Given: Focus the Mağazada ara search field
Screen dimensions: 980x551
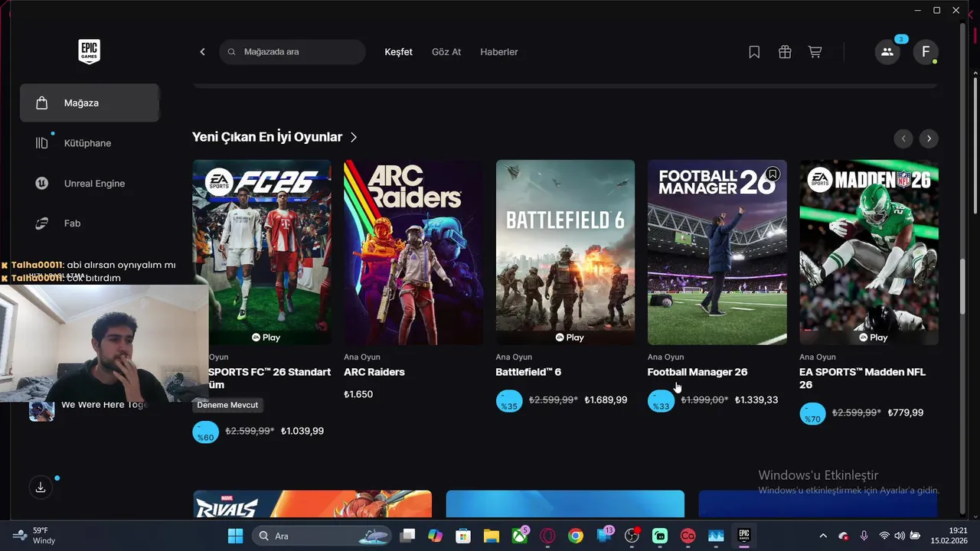Looking at the screenshot, I should (x=292, y=52).
